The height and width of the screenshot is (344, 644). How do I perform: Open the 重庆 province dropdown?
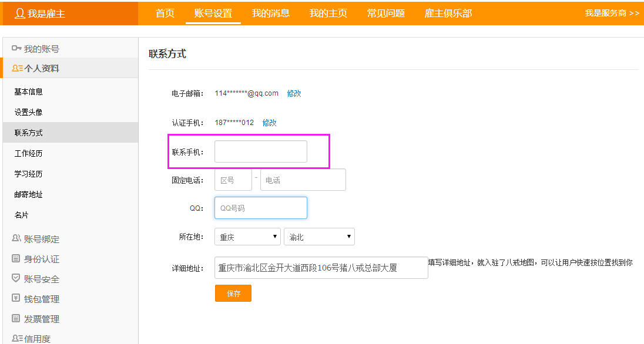247,237
